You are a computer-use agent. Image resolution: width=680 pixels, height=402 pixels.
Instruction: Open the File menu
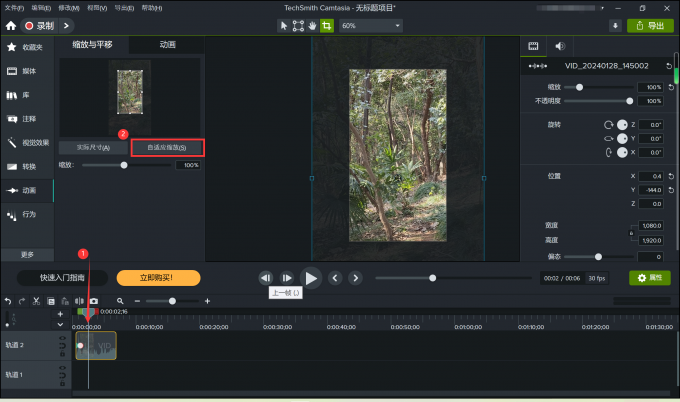point(14,8)
